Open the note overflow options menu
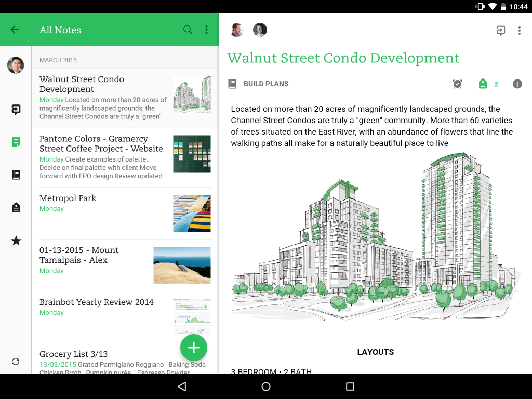Viewport: 532px width, 399px height. 519,31
